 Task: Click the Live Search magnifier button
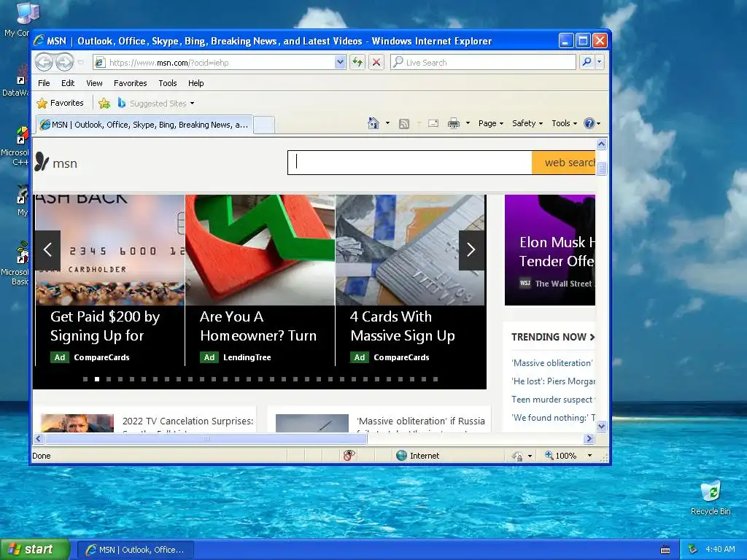tap(587, 63)
